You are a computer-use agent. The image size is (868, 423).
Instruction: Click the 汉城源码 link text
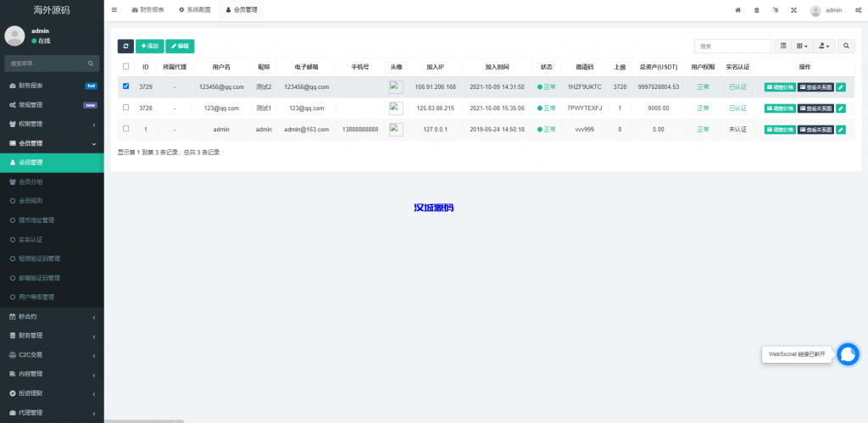tap(434, 209)
